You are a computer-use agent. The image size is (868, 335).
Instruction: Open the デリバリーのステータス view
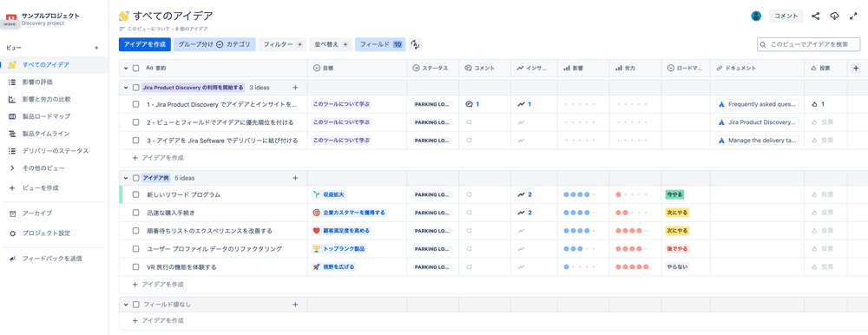coord(54,151)
